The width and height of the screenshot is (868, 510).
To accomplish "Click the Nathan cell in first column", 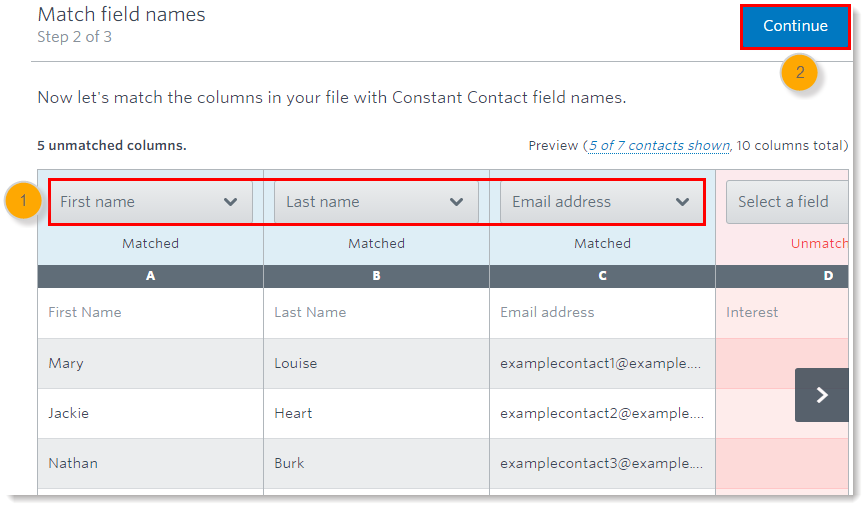I will coord(151,463).
